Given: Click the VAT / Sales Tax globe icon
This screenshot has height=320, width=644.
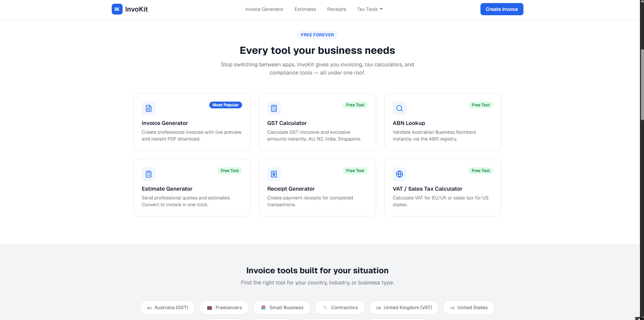Looking at the screenshot, I should pos(400,174).
